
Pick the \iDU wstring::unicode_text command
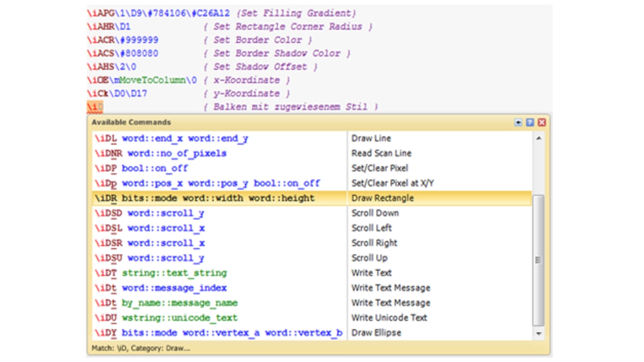pyautogui.click(x=166, y=318)
